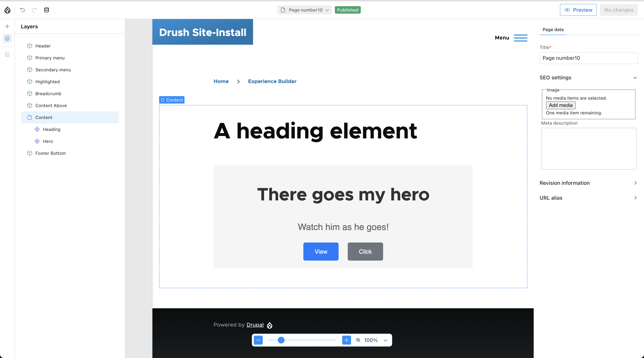Click the Content Above cube icon
Image resolution: width=644 pixels, height=358 pixels.
(x=30, y=105)
